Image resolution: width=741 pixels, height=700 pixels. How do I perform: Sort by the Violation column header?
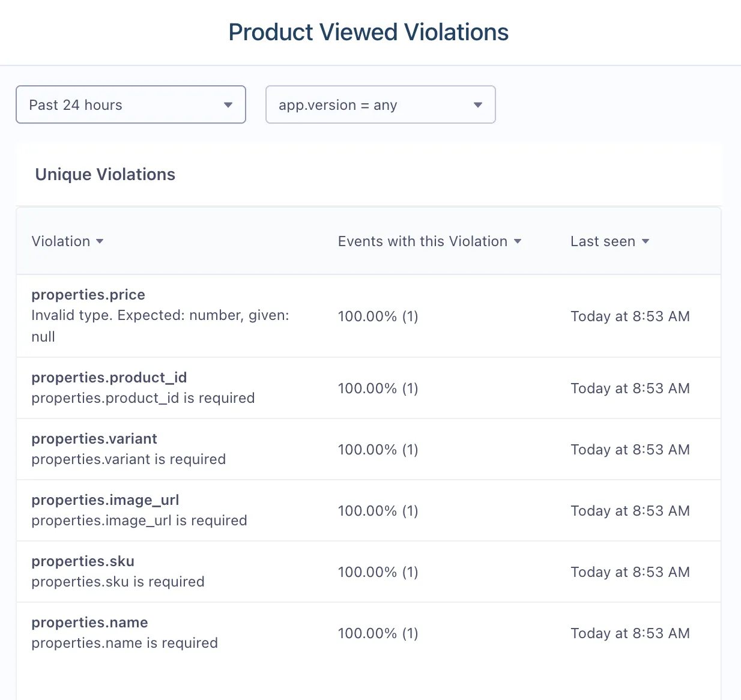click(x=67, y=241)
